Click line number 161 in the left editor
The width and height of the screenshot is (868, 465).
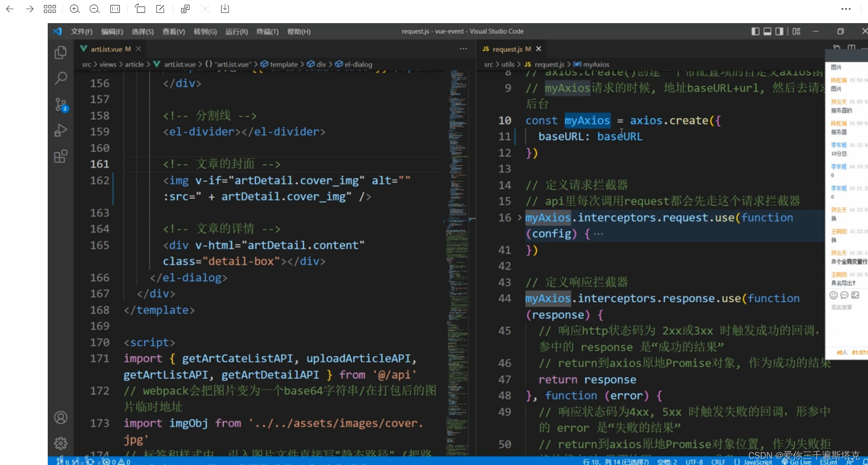click(99, 164)
